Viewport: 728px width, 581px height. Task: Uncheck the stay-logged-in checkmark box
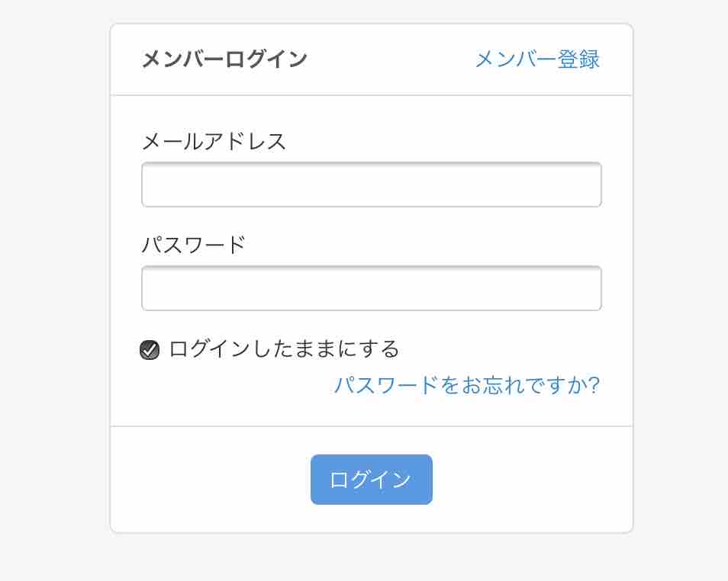point(150,350)
